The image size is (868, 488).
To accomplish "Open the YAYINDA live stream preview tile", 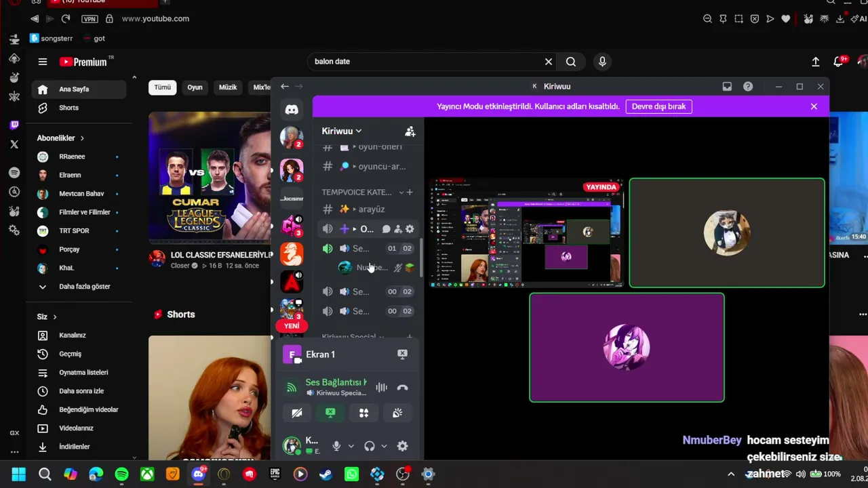I will [527, 232].
